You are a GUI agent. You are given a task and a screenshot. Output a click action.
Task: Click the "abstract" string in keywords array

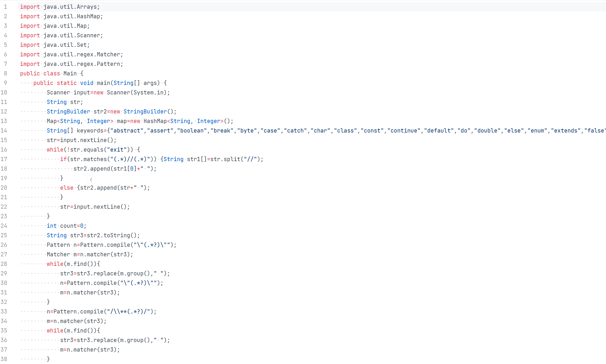[127, 131]
